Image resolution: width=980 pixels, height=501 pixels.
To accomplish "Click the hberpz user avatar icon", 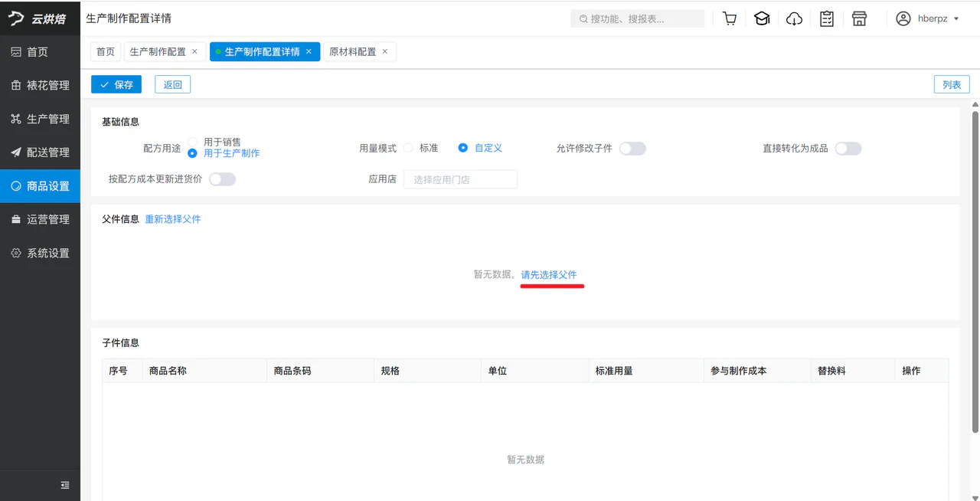I will (903, 18).
